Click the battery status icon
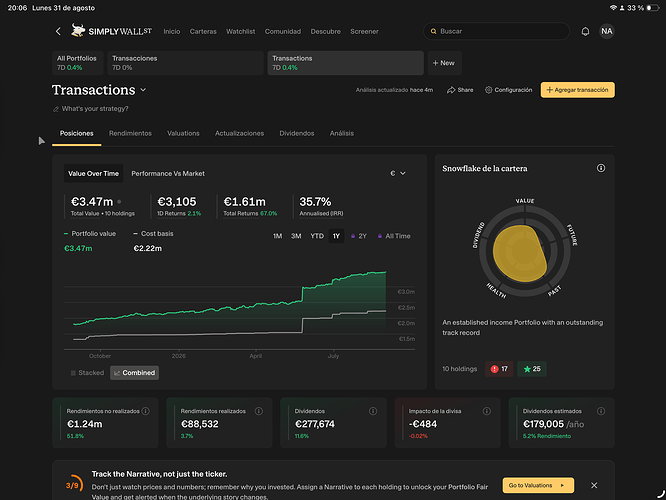 tap(653, 8)
